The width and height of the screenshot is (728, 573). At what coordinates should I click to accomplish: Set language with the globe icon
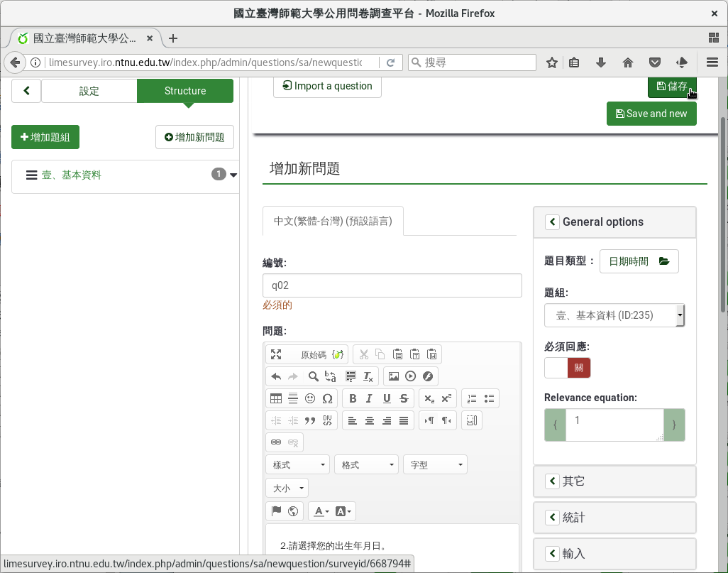(293, 511)
